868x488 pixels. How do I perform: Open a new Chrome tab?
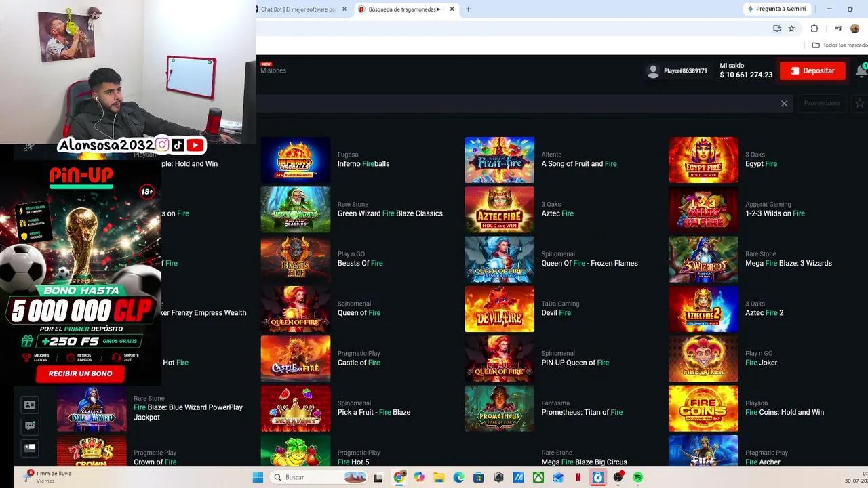tap(468, 9)
